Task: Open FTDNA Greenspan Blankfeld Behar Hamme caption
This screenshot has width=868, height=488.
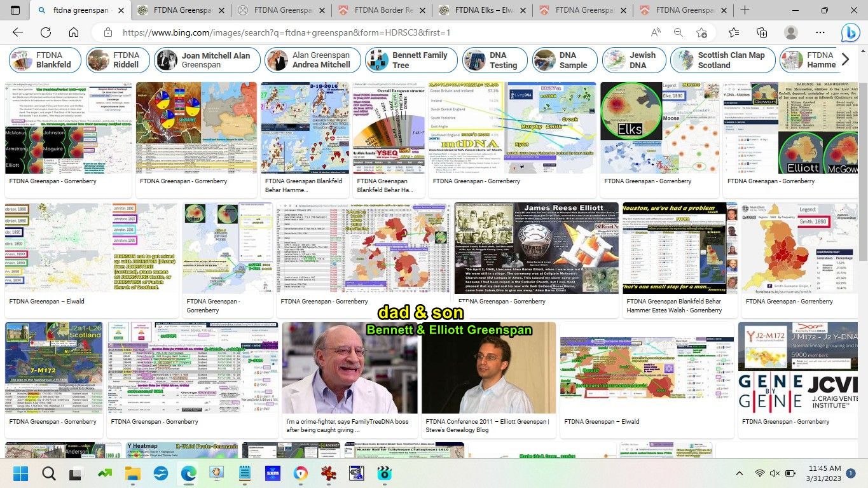Action: pos(303,185)
